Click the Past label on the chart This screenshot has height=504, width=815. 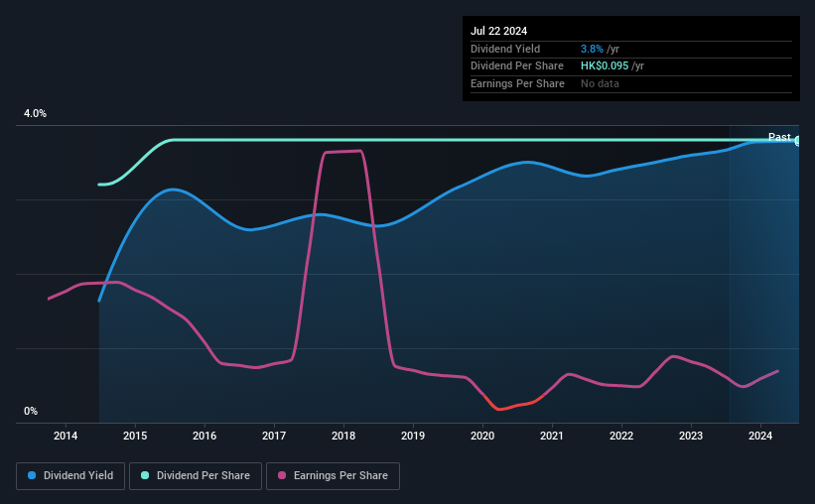click(x=779, y=137)
